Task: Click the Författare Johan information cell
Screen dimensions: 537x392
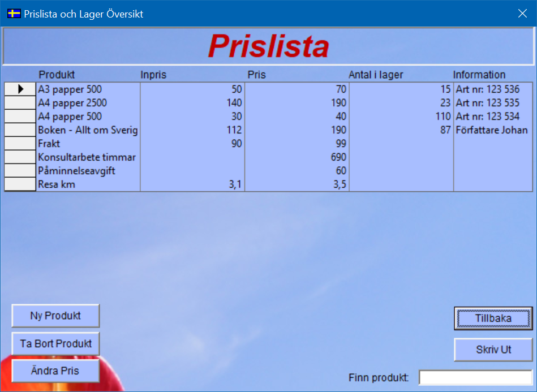Action: (492, 130)
